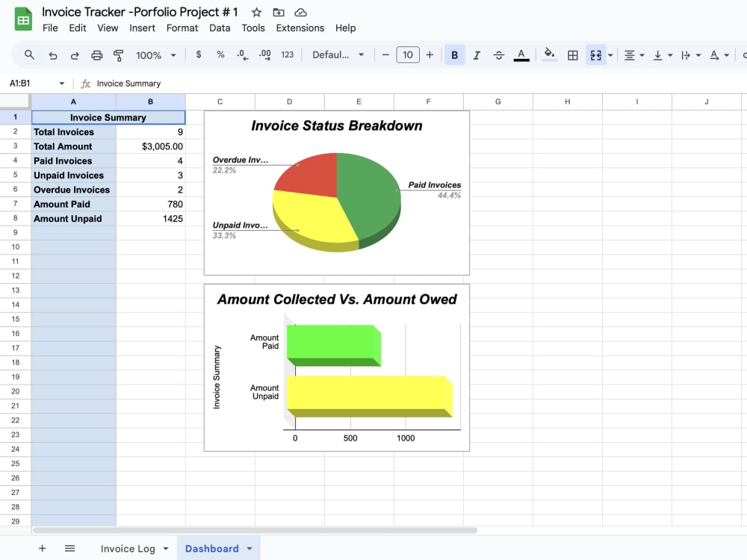Open the all sheets list icon
The image size is (747, 560).
click(69, 549)
